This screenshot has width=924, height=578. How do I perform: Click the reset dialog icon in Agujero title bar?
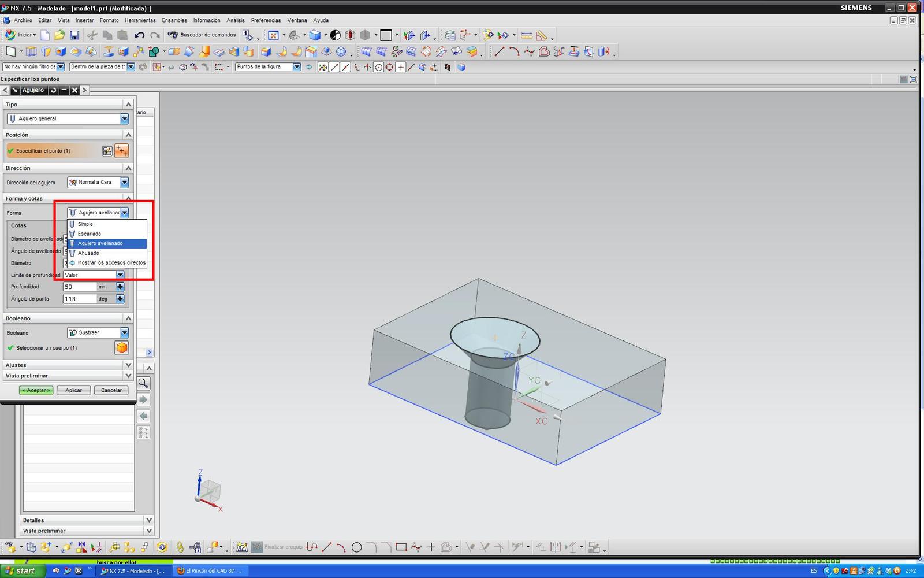pyautogui.click(x=53, y=90)
